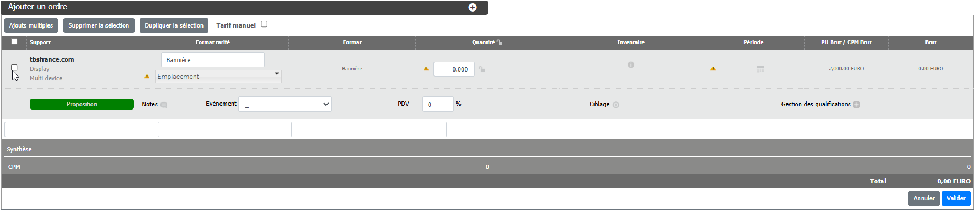Click the Gestion des qualifications plus icon

point(856,105)
